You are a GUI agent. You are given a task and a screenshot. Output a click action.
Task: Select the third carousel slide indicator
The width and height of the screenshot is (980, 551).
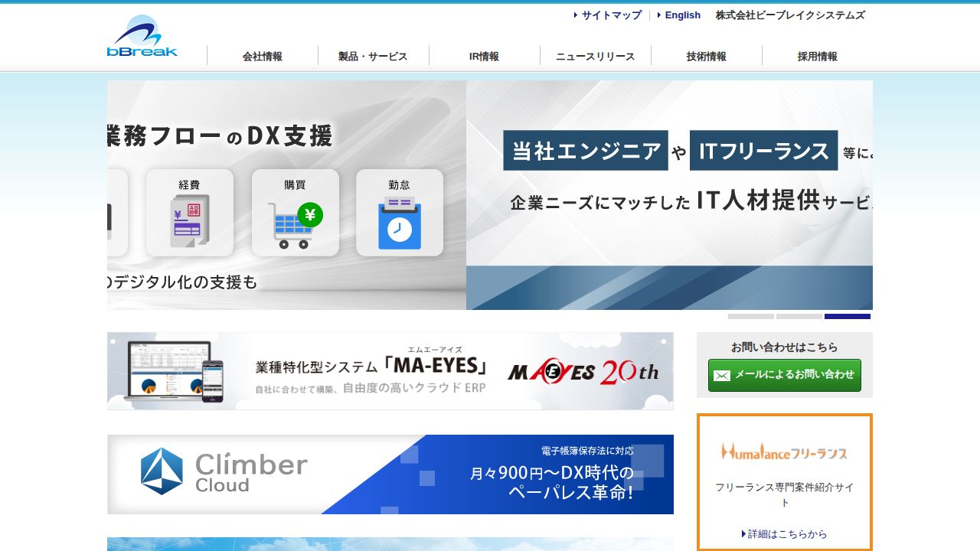click(848, 316)
